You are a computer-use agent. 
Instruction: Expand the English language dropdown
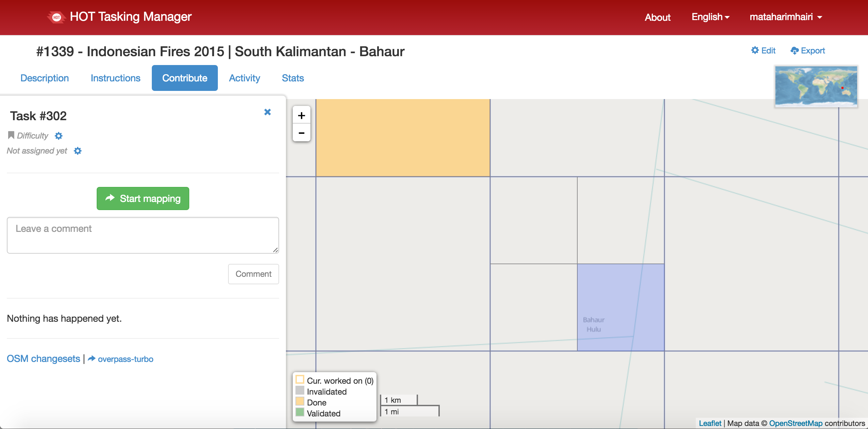710,17
